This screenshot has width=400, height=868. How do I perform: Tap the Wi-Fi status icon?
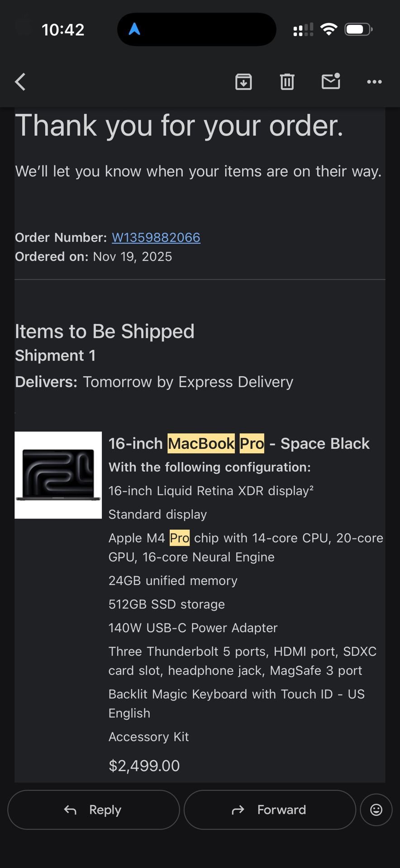329,29
